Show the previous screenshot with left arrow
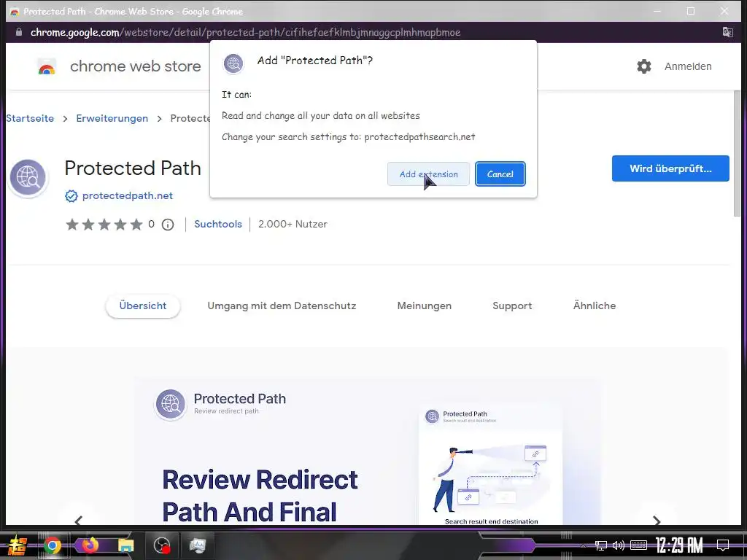This screenshot has height=560, width=747. pyautogui.click(x=79, y=521)
